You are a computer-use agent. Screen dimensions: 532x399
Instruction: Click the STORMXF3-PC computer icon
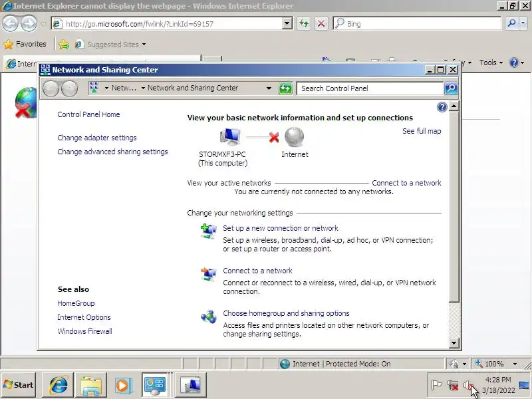(x=230, y=137)
